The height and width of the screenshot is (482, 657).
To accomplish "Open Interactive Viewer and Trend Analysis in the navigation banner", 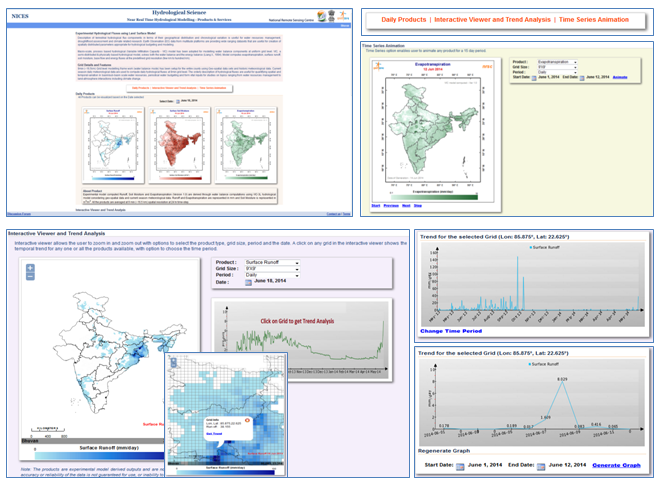I will [x=492, y=20].
